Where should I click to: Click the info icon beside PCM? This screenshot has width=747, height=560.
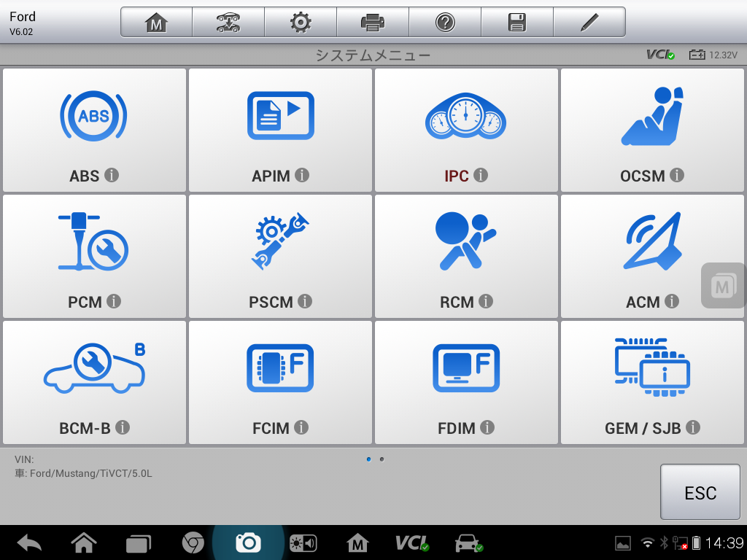(113, 301)
